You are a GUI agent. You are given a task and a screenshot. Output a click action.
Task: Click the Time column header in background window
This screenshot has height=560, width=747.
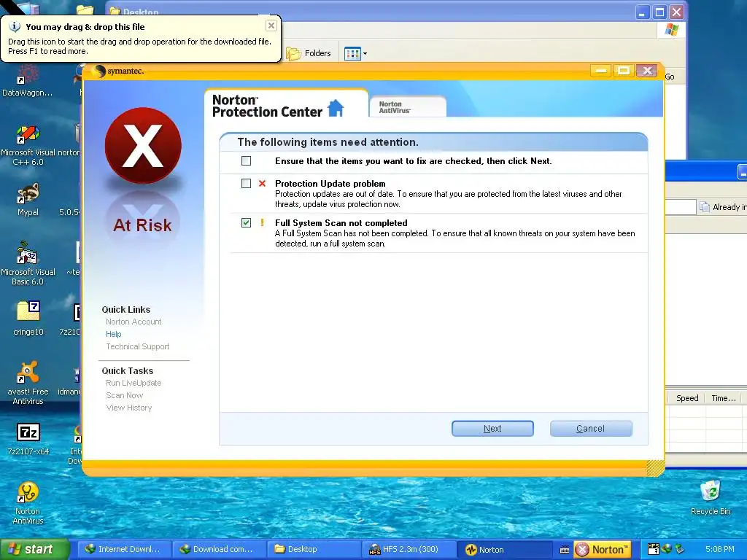point(723,398)
